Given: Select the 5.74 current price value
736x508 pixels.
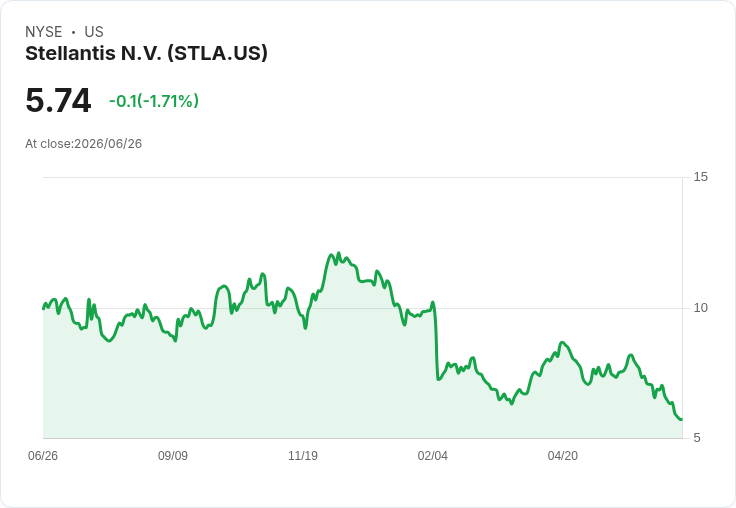Looking at the screenshot, I should [x=58, y=100].
